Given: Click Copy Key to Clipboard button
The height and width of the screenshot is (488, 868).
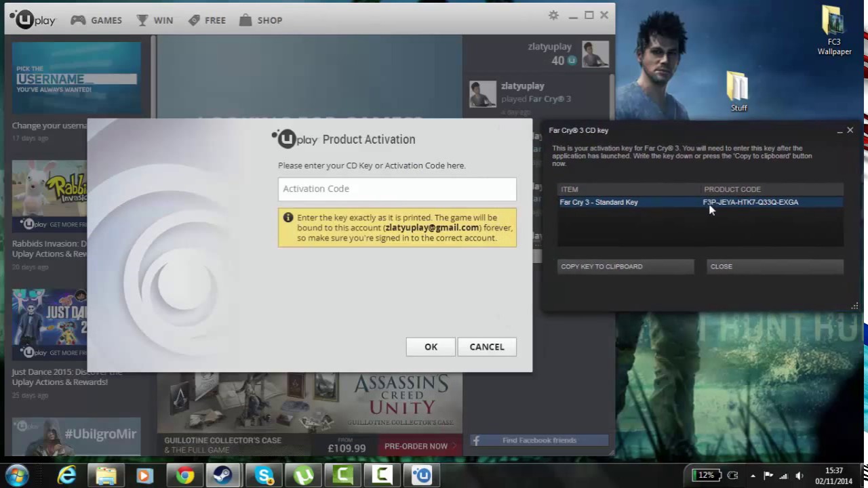Looking at the screenshot, I should click(625, 266).
